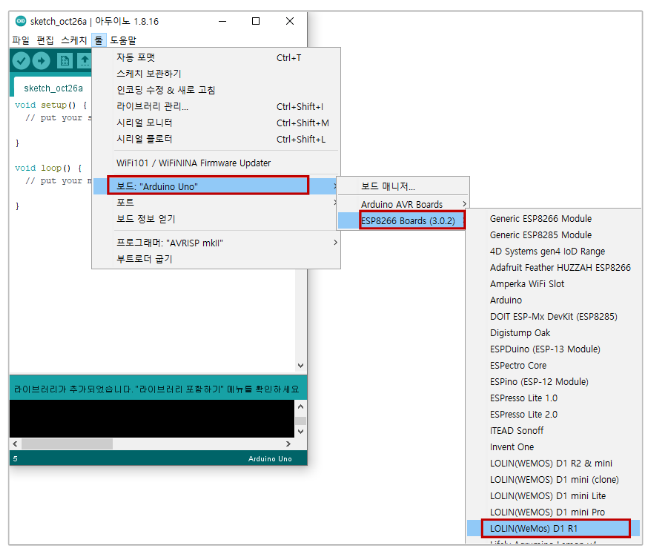Select Generic ESP8285 Module board

[x=554, y=235]
